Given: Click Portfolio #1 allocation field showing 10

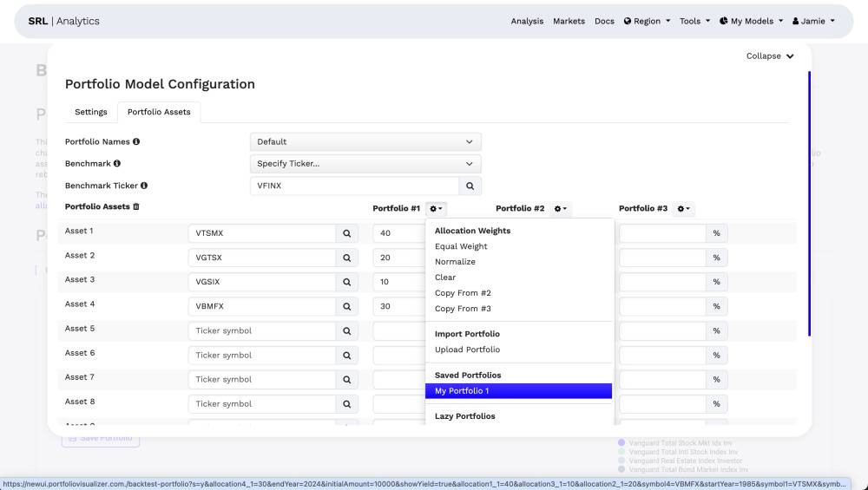Looking at the screenshot, I should [x=399, y=282].
